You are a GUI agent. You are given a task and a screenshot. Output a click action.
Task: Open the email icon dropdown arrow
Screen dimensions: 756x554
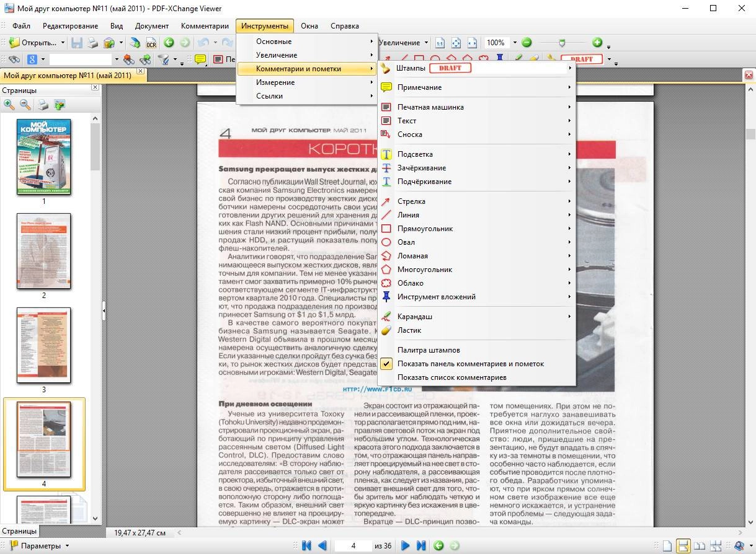point(120,43)
